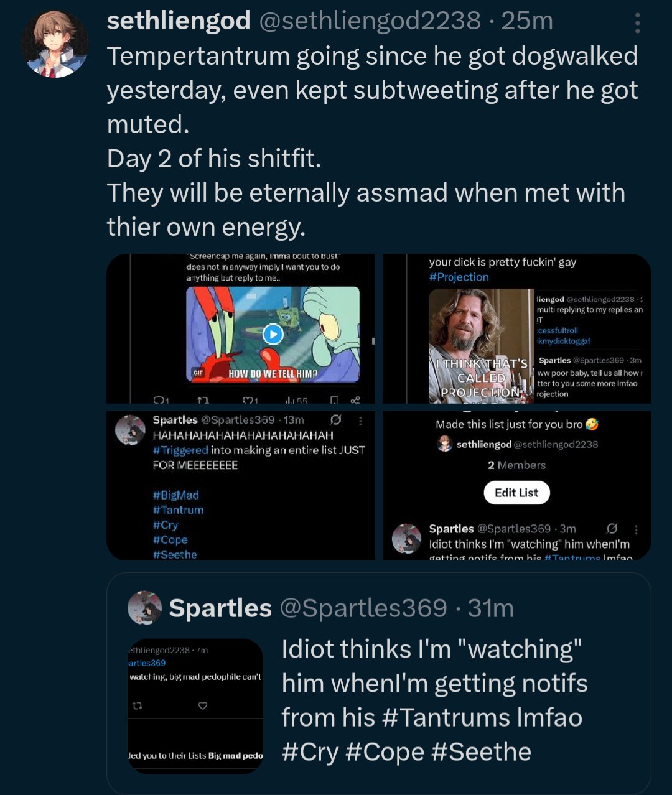Image resolution: width=672 pixels, height=795 pixels.
Task: Tap the retweet icon inside the quoted tweet's thumbnail
Action: point(138,705)
